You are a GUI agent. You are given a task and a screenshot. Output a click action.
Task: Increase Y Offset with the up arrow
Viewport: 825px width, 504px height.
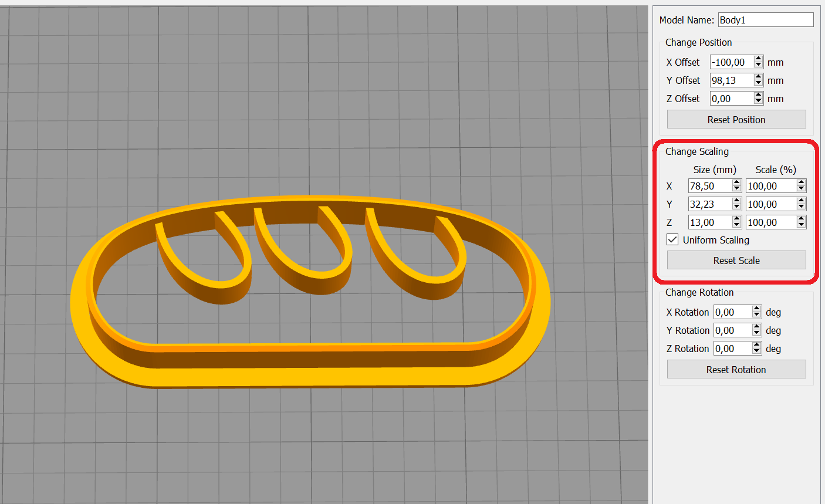click(x=759, y=77)
